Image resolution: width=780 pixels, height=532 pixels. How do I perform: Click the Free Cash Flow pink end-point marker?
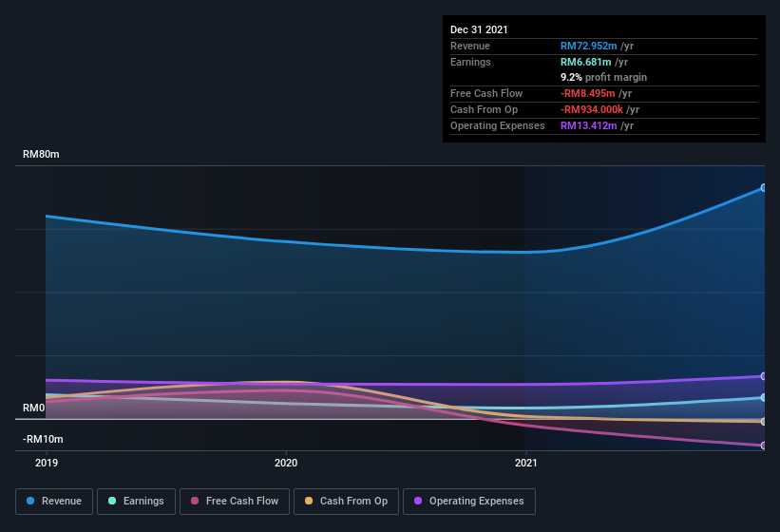763,446
